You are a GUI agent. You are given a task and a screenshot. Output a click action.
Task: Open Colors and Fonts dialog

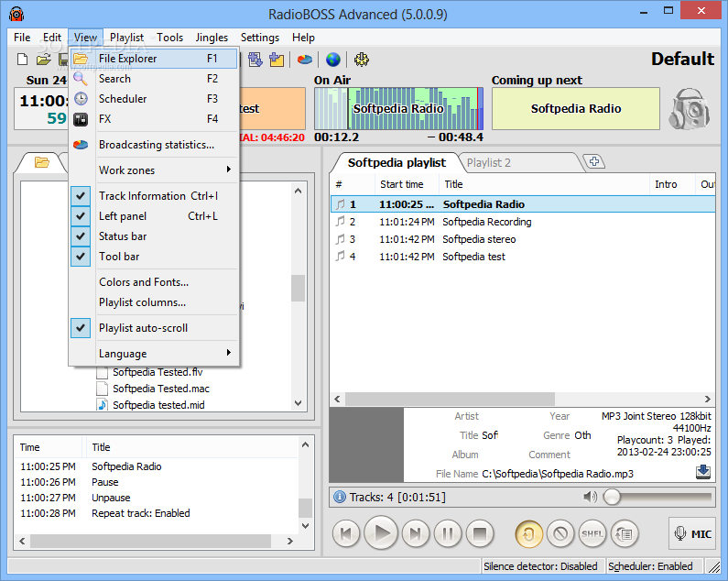click(x=154, y=282)
